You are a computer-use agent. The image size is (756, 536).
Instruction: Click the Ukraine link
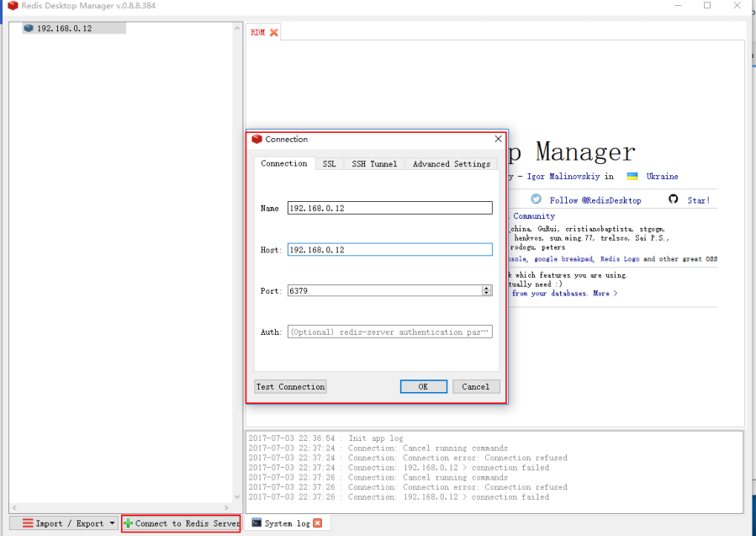point(662,176)
